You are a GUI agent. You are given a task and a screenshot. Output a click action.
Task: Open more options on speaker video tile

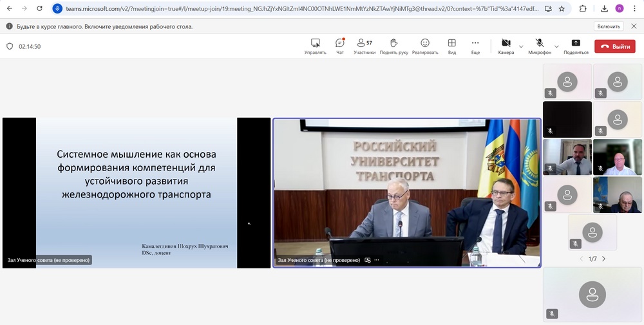click(377, 260)
